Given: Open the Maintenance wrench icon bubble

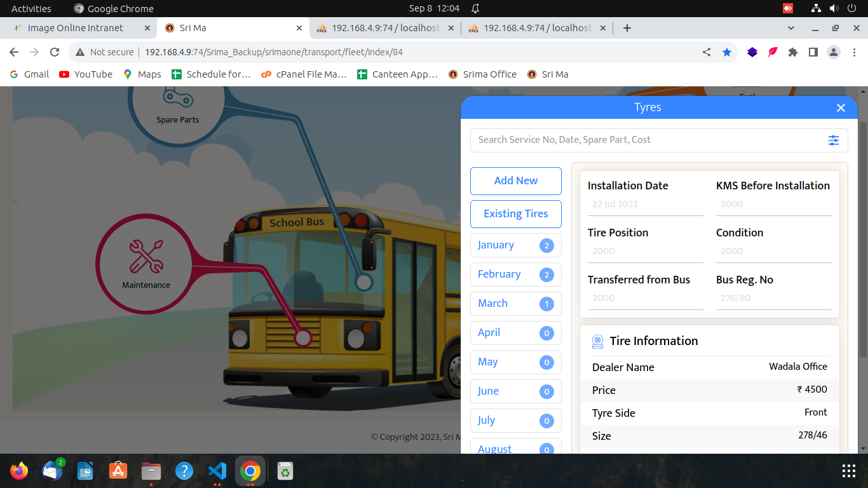Looking at the screenshot, I should pyautogui.click(x=146, y=264).
